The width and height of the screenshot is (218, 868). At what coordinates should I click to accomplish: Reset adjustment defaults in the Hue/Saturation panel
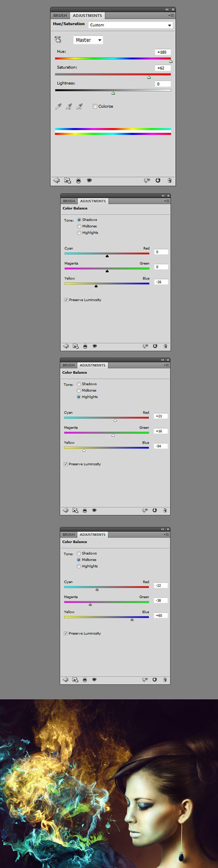coord(158,180)
